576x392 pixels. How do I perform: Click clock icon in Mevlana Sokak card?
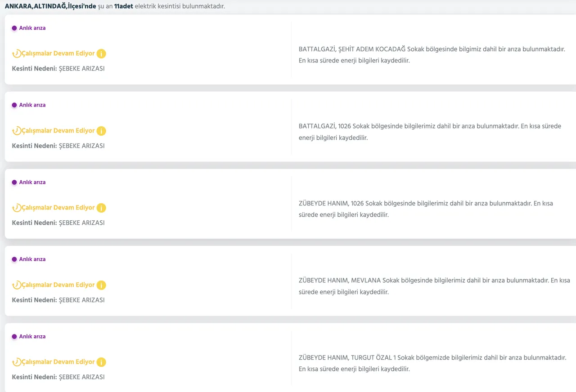pyautogui.click(x=17, y=285)
